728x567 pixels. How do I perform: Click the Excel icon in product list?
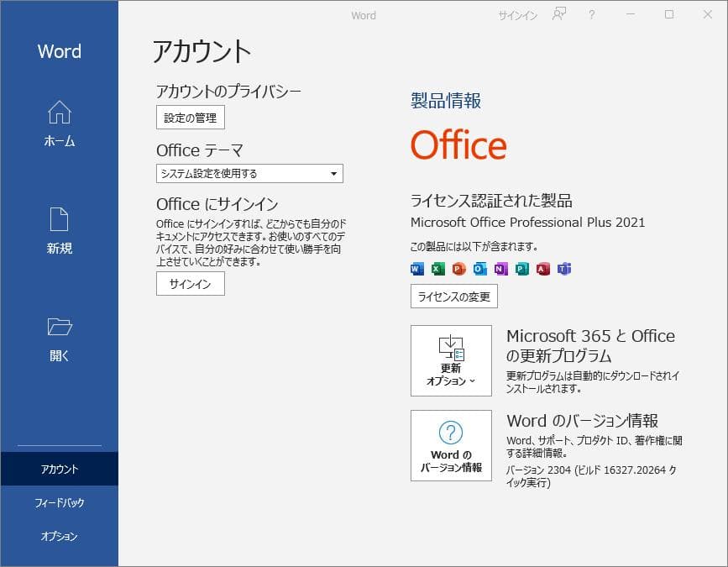(x=437, y=269)
